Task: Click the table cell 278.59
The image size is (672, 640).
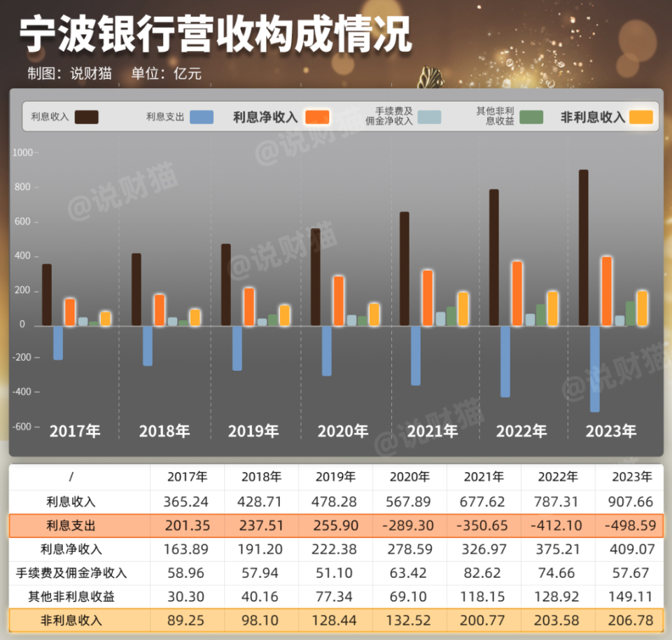Action: tap(410, 549)
